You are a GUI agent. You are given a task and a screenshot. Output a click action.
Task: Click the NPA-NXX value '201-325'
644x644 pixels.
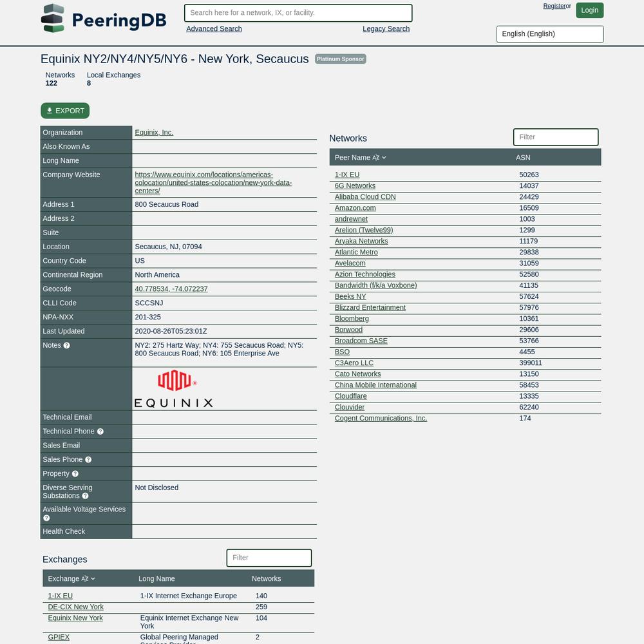148,317
